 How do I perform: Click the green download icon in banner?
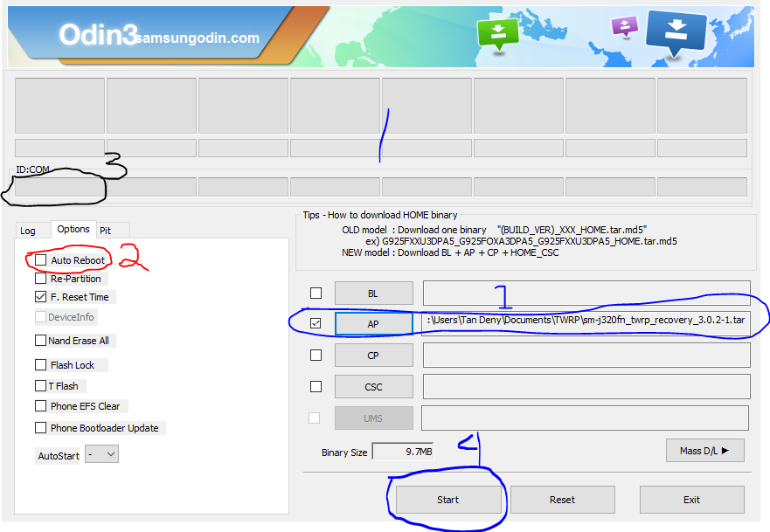pos(498,33)
